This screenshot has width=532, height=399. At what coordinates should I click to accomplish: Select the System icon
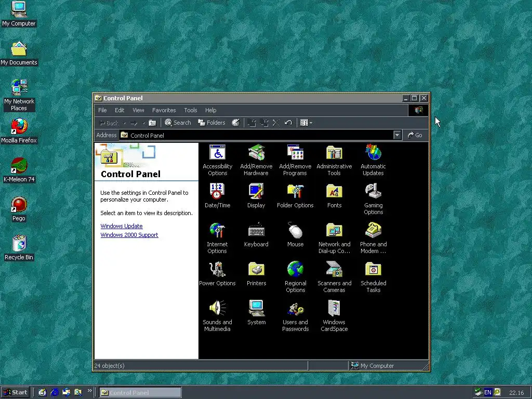(256, 313)
